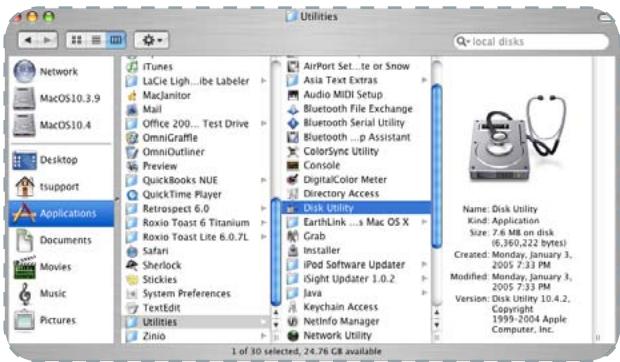Click the local disks search field

[x=531, y=41]
